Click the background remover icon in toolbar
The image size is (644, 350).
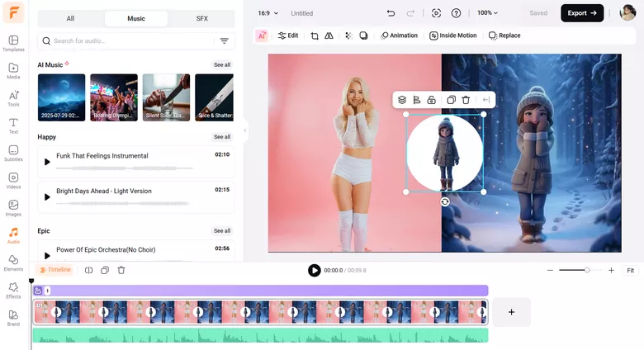point(348,35)
